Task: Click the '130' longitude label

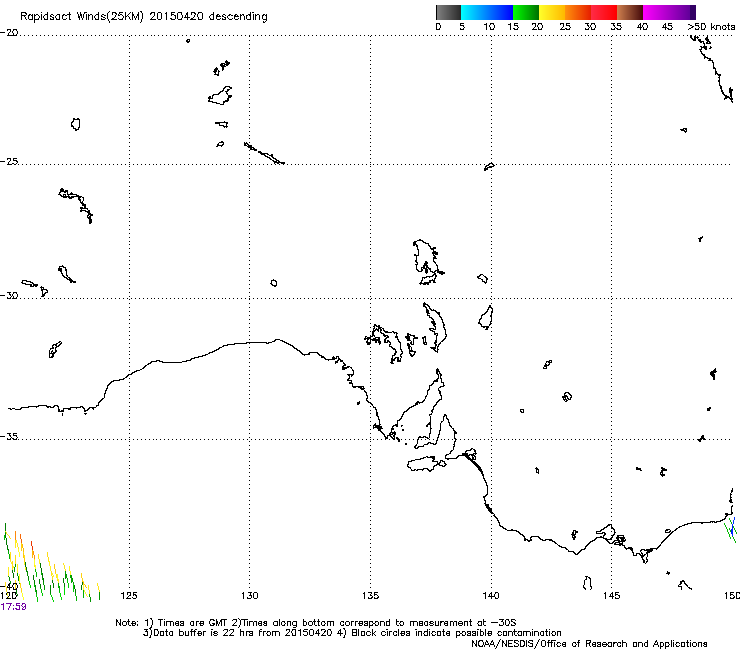Action: tap(250, 596)
